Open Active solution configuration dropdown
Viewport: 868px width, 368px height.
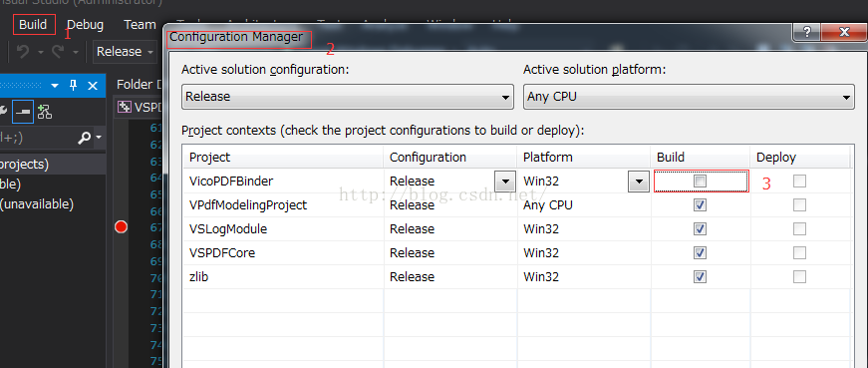(347, 97)
